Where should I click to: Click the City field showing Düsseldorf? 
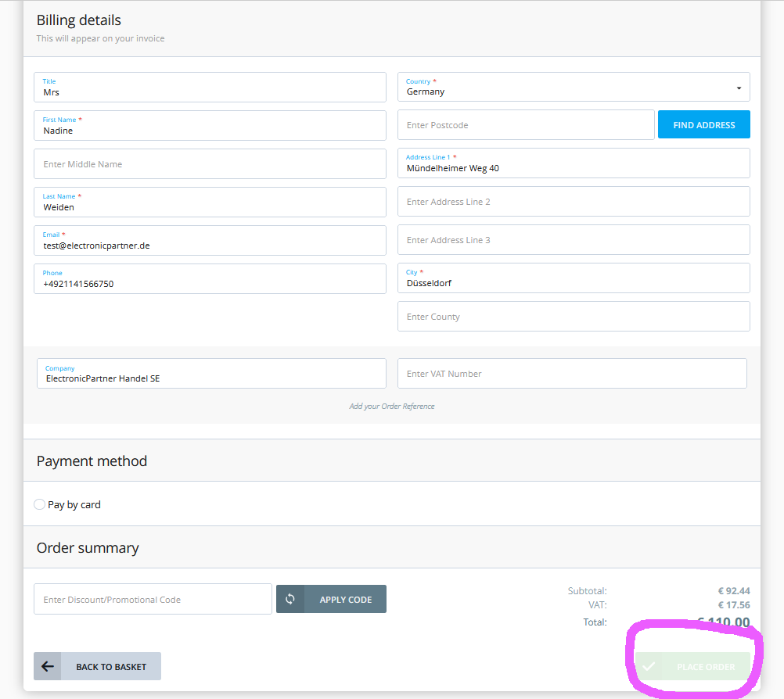click(573, 279)
